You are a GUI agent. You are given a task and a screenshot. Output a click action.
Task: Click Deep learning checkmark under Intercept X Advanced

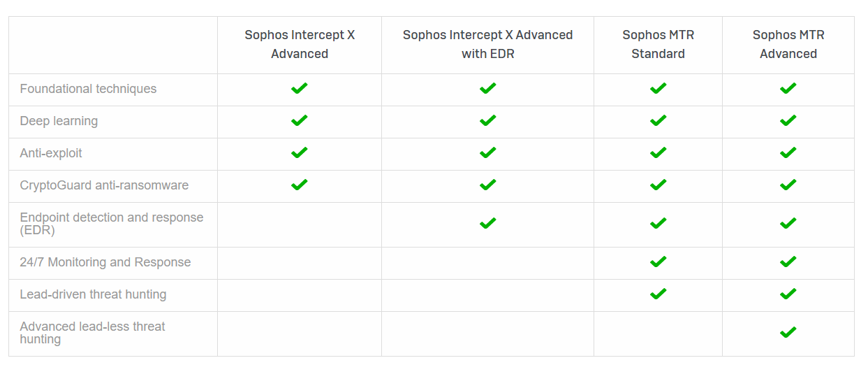(x=300, y=121)
